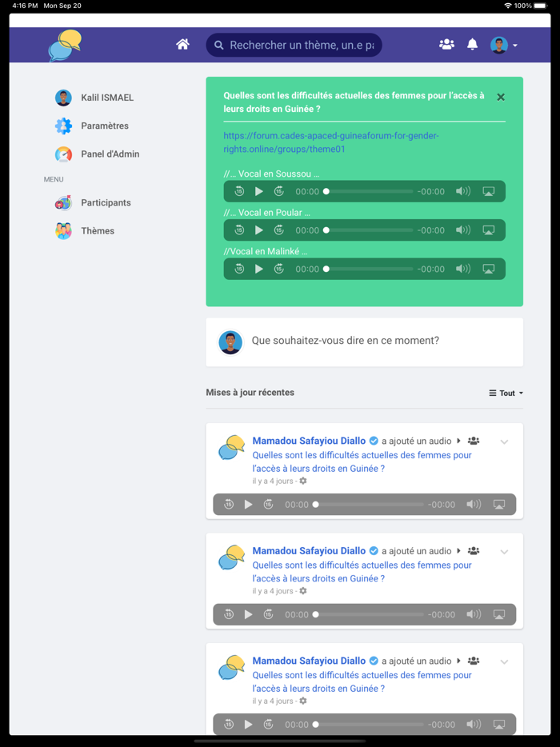Click the Members icon beside the bell

(446, 44)
